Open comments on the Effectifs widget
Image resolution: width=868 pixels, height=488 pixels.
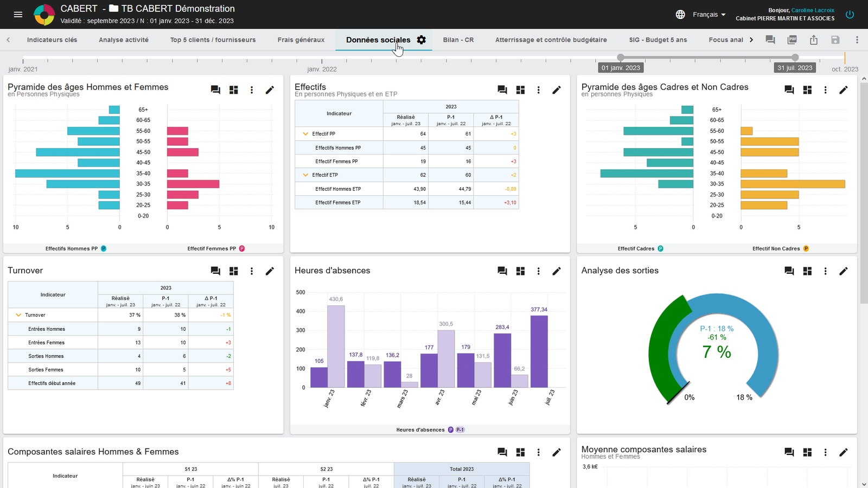502,90
